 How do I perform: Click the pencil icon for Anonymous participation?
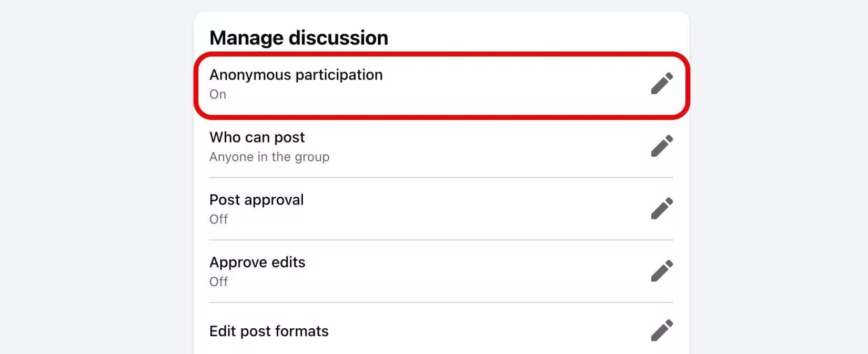[x=662, y=84]
